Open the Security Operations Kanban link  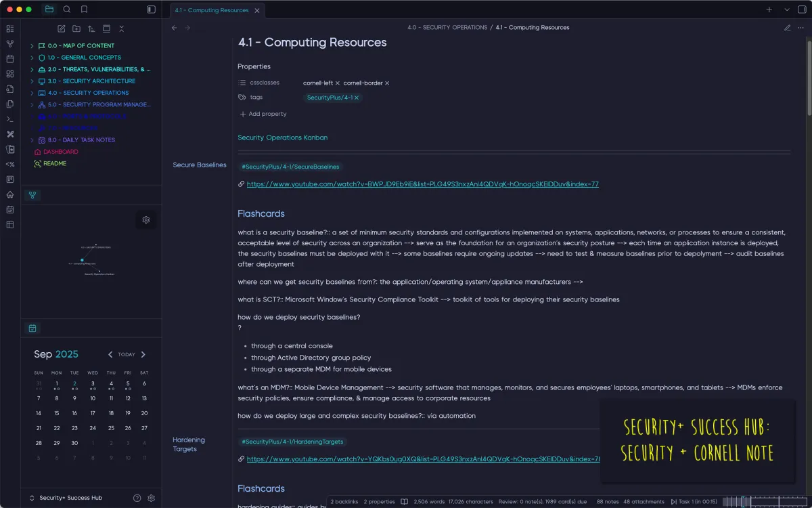coord(283,137)
